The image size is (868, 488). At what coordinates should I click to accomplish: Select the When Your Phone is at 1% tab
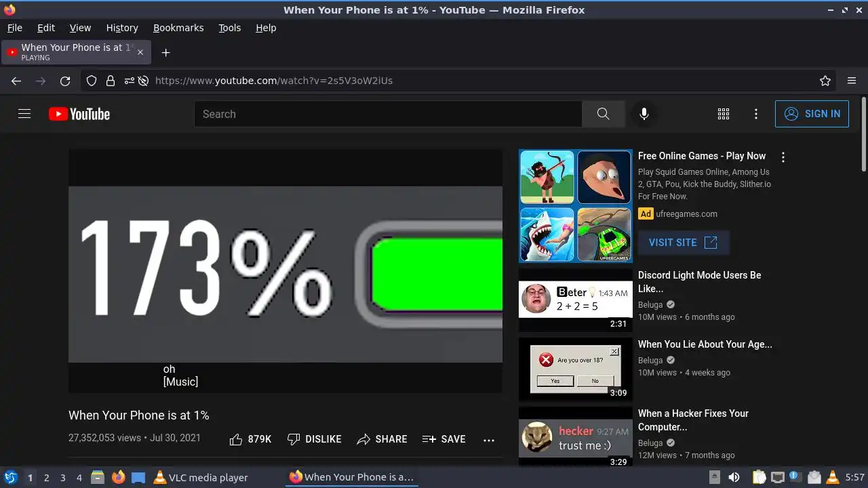(x=76, y=52)
